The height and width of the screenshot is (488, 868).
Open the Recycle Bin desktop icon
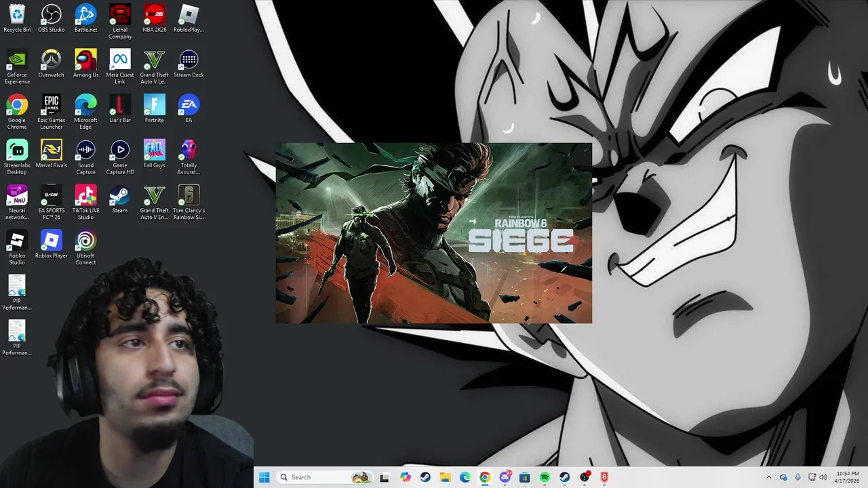tap(17, 18)
